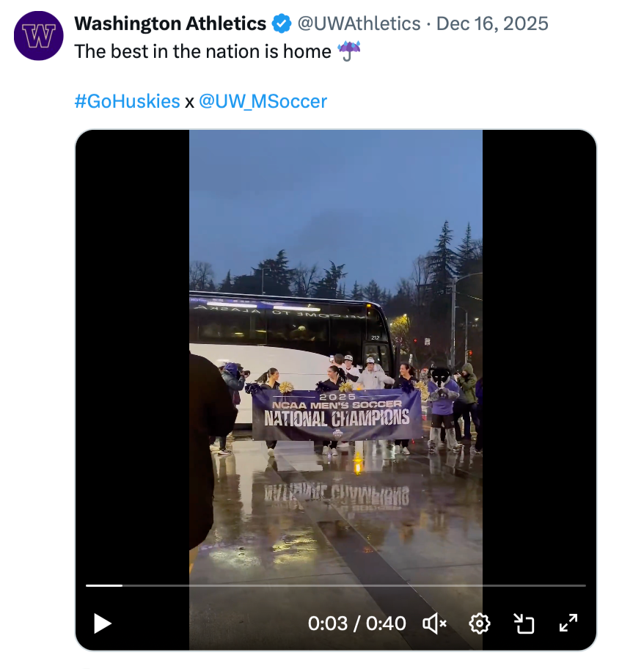Viewport: 644px width, 669px height.
Task: Expand video to fullscreen
Action: pyautogui.click(x=568, y=624)
